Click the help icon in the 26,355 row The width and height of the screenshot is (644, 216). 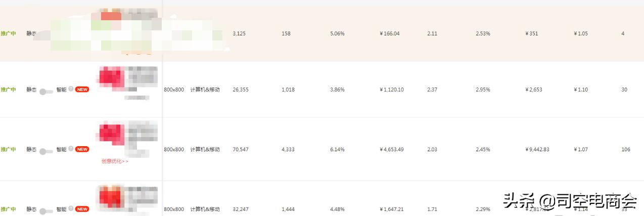click(71, 89)
